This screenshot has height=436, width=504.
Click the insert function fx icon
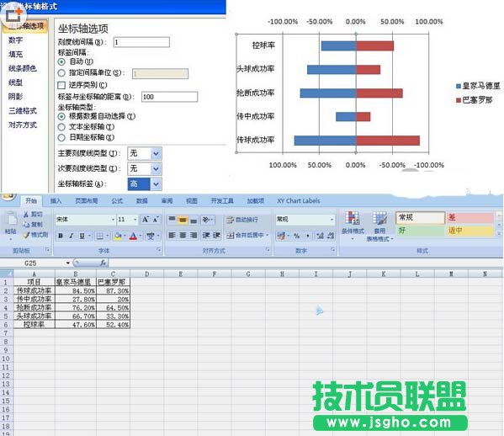click(x=103, y=263)
